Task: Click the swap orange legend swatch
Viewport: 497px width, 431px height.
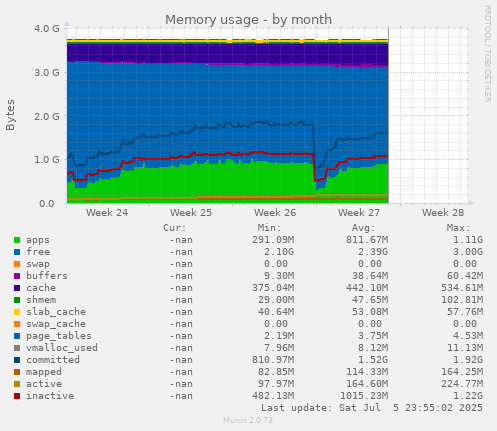Action: click(x=17, y=264)
